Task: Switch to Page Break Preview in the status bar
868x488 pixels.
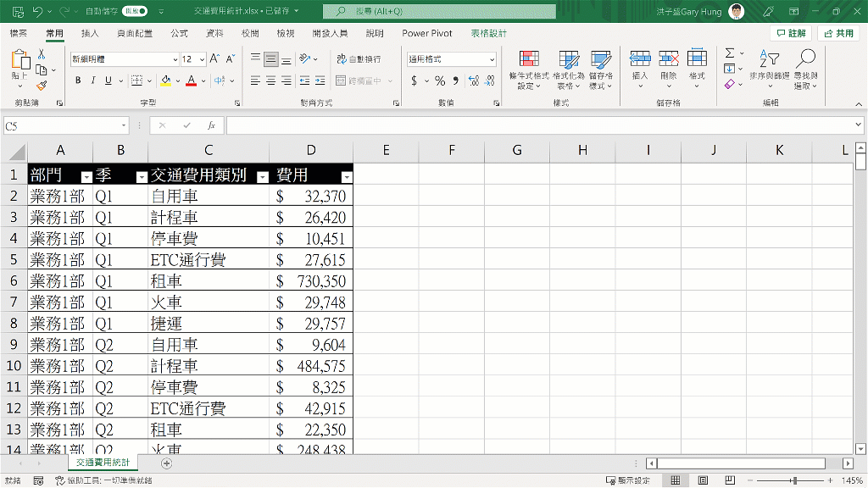Action: tap(730, 480)
